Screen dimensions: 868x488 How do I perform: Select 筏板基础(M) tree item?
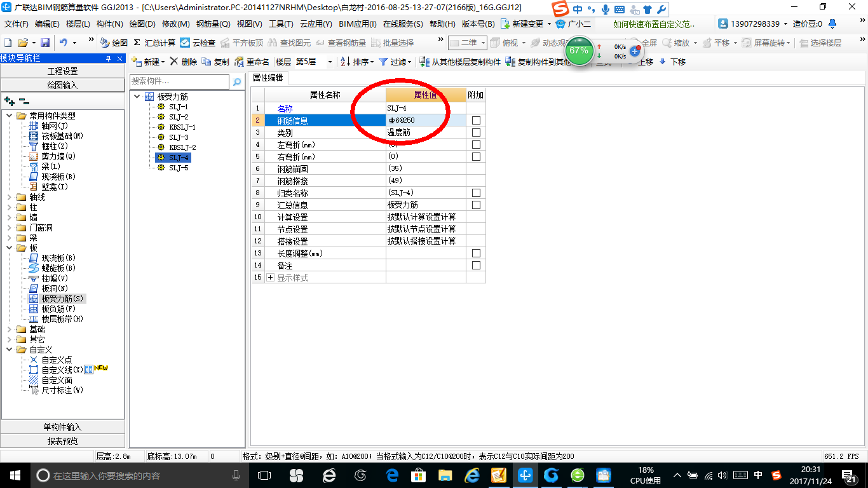[56, 136]
